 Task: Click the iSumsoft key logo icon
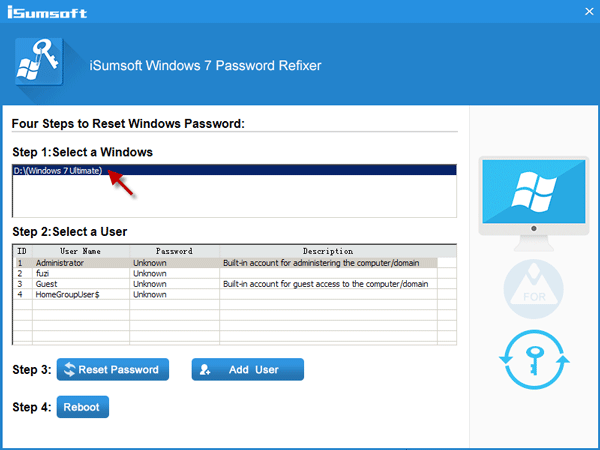tap(39, 62)
